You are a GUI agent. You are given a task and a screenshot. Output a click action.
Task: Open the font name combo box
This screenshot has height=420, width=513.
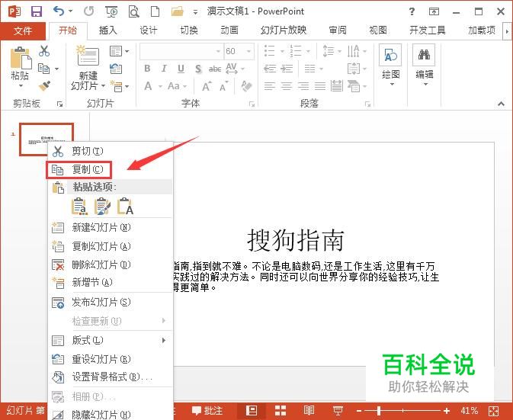tap(181, 51)
